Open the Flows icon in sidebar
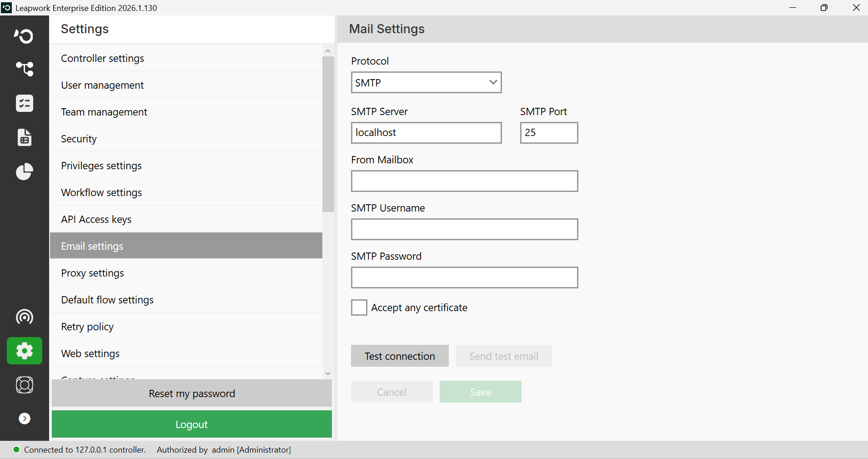Screen dimensions: 868x459 pyautogui.click(x=24, y=69)
